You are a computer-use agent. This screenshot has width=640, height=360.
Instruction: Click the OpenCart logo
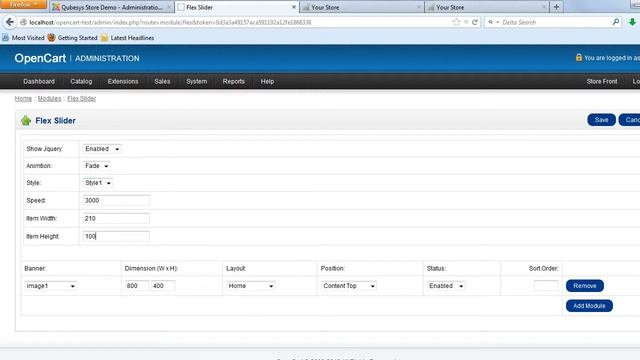[x=40, y=58]
